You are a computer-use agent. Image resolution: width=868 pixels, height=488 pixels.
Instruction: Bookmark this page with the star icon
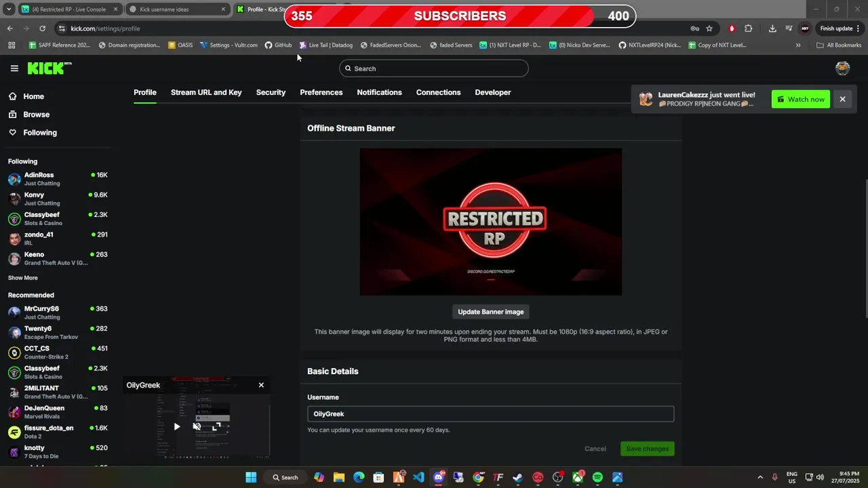(709, 28)
